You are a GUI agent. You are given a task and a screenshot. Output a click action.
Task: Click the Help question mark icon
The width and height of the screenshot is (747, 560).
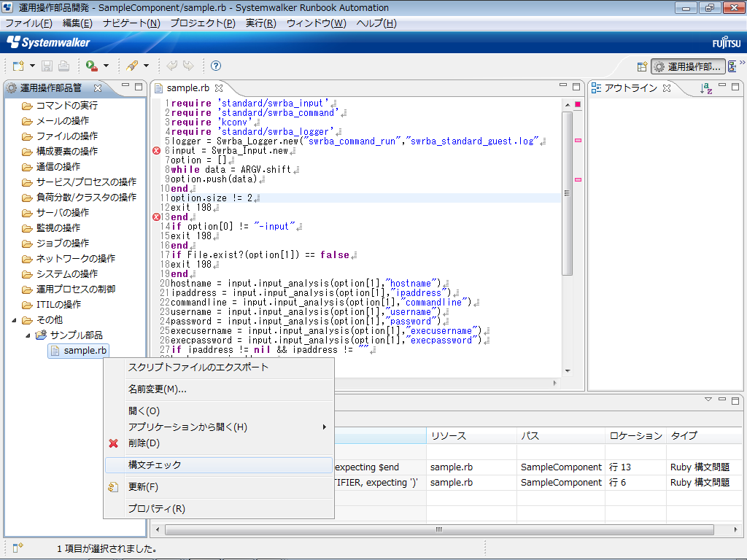(x=216, y=66)
